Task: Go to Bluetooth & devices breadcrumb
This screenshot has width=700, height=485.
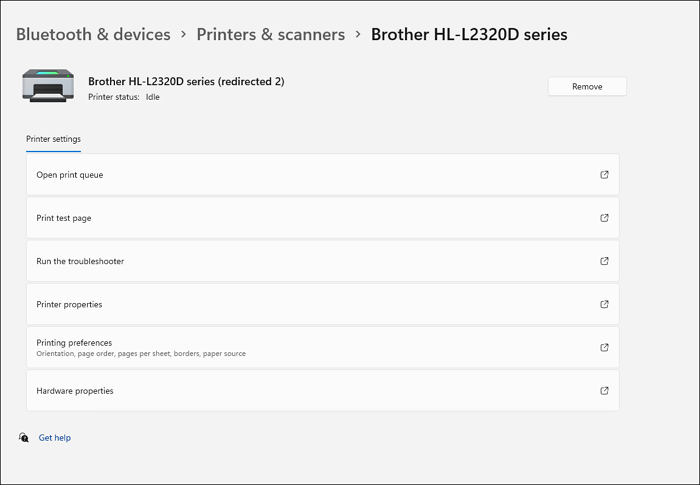Action: 93,34
